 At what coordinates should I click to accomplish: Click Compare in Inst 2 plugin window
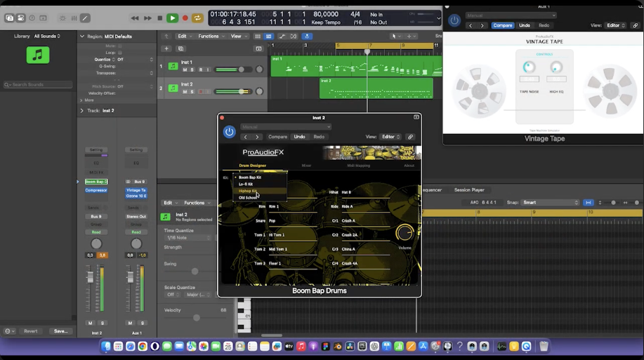[277, 137]
